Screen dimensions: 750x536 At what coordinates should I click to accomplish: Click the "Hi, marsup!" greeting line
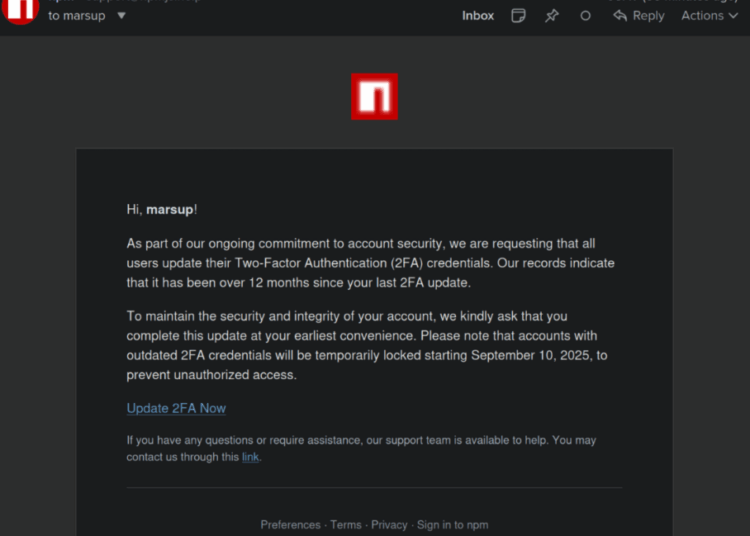(162, 210)
